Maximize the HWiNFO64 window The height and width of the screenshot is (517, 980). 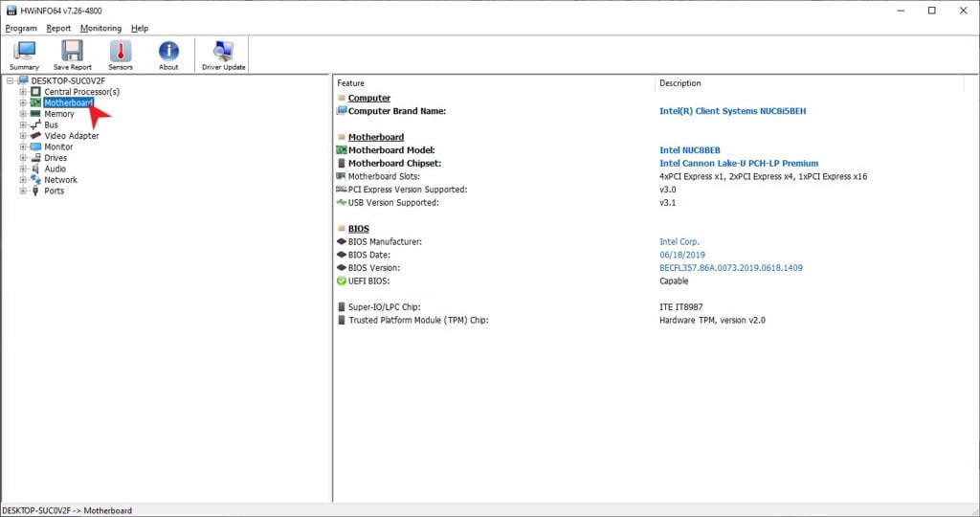coord(931,11)
